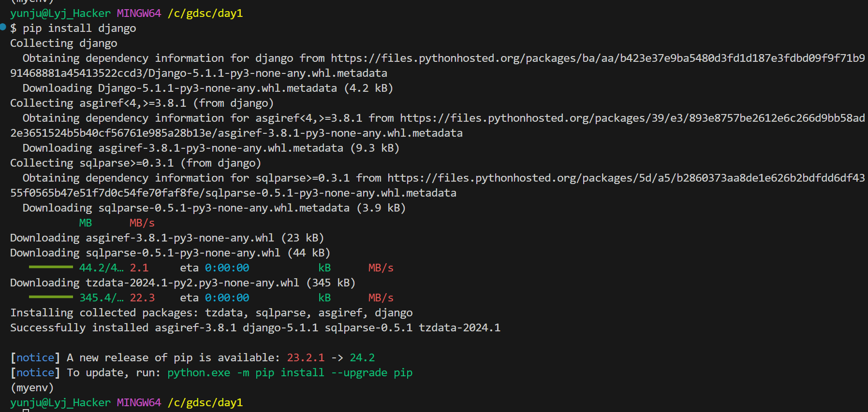Viewport: 868px width, 412px height.
Task: Click 'Collecting sqlparse>=0.3.1 (from django)' line
Action: pyautogui.click(x=136, y=163)
